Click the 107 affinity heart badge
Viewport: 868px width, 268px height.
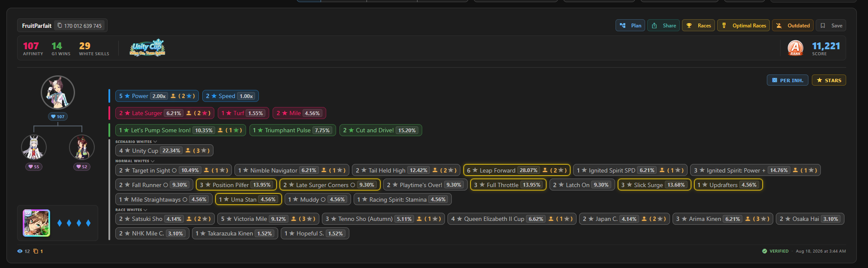(58, 116)
